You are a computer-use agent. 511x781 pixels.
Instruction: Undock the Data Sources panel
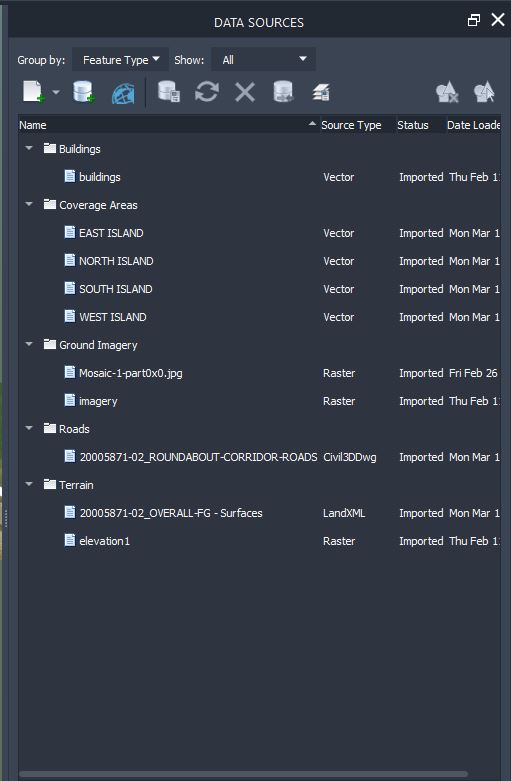(x=474, y=20)
